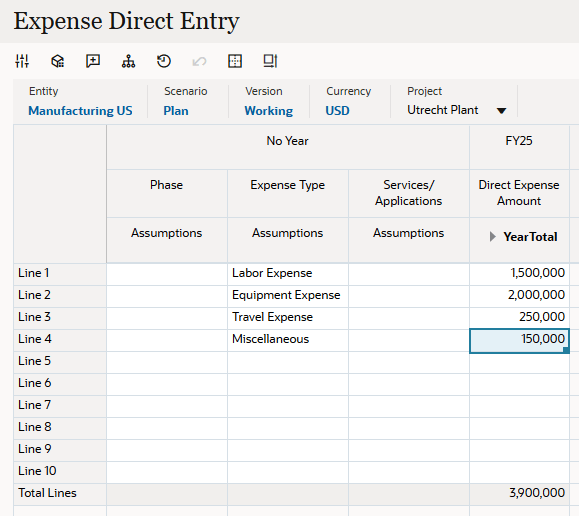Click the Working version link

pyautogui.click(x=269, y=111)
